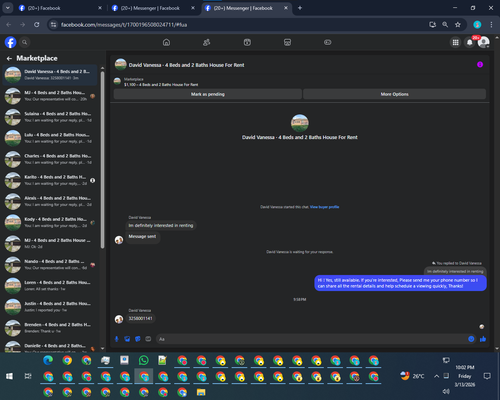500x400 pixels.
Task: Select the David Vanessa conversation in the list
Action: pos(50,75)
